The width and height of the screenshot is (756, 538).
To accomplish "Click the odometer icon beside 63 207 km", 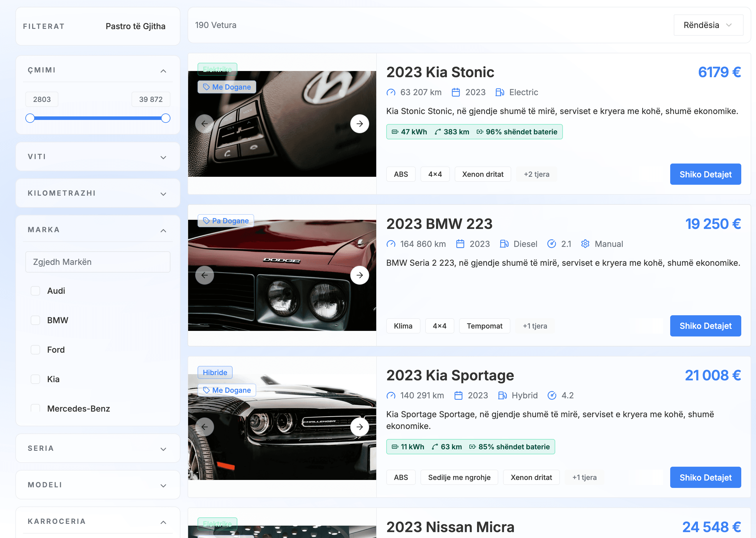I will coord(391,93).
